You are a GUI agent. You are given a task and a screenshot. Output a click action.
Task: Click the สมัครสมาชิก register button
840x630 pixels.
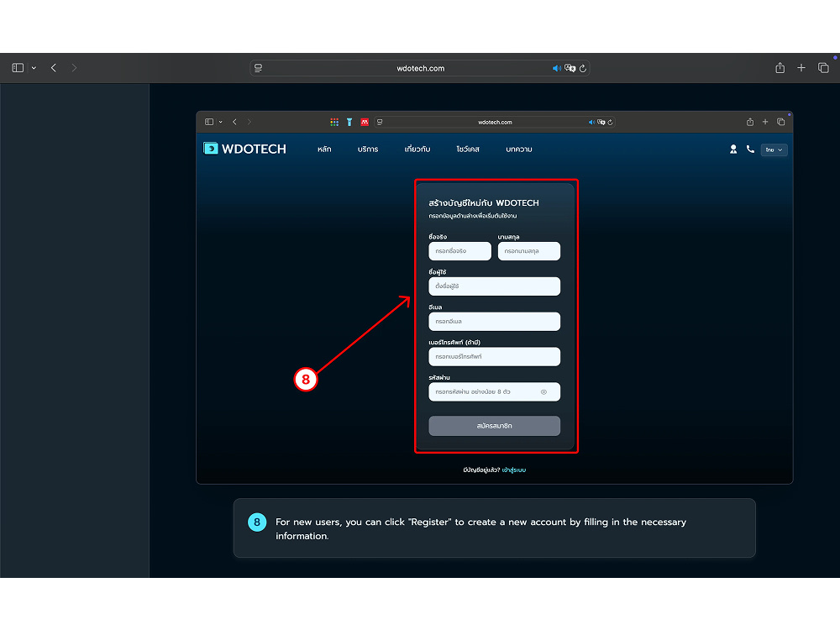tap(495, 426)
